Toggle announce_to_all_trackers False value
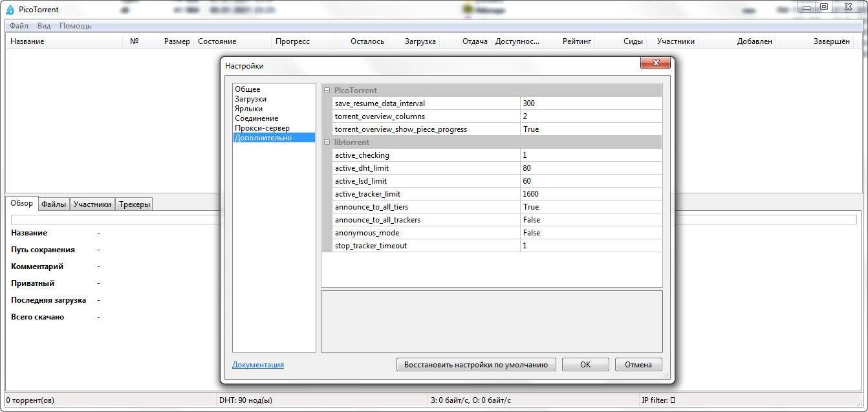This screenshot has height=412, width=868. [591, 220]
